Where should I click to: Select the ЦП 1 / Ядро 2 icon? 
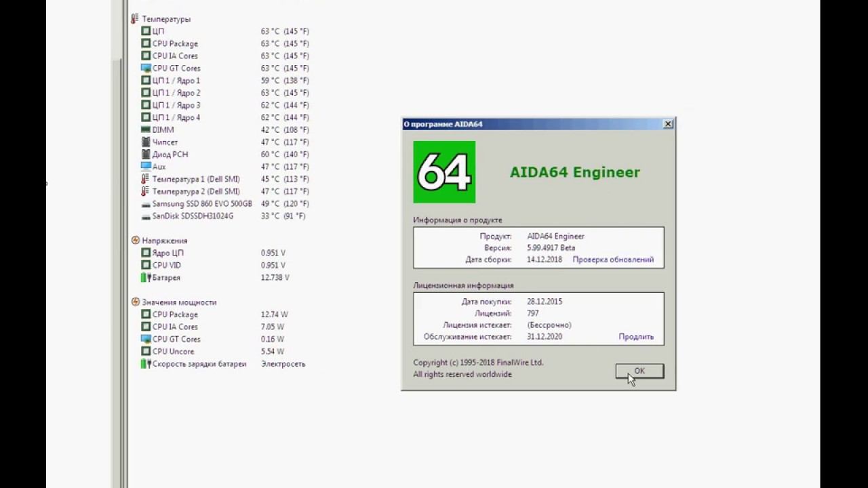[x=146, y=93]
